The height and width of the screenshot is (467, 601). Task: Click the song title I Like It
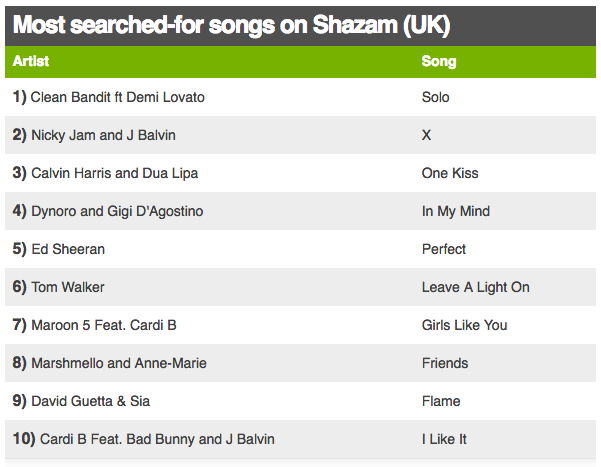pyautogui.click(x=444, y=439)
